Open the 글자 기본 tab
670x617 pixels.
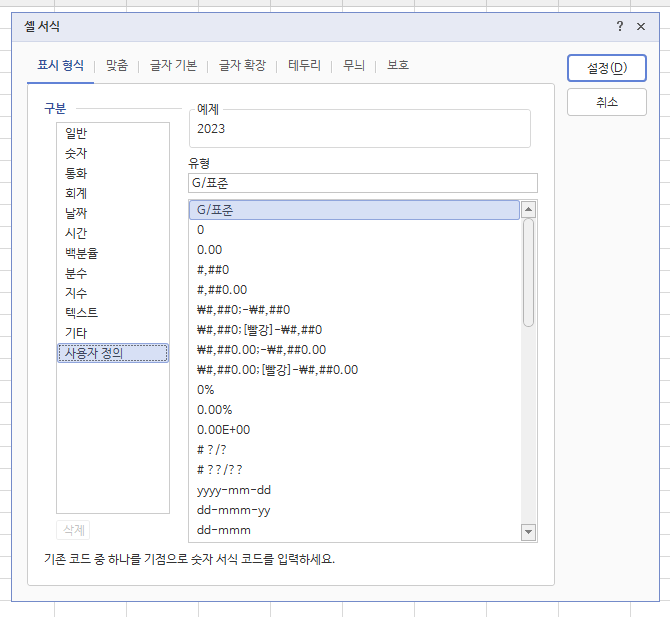173,65
